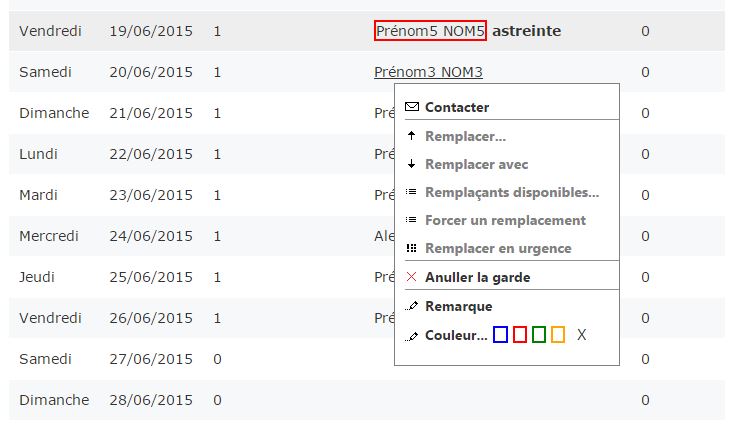Click the red cross icon beside Anuller la garde
Image resolution: width=738 pixels, height=429 pixels.
click(x=411, y=276)
